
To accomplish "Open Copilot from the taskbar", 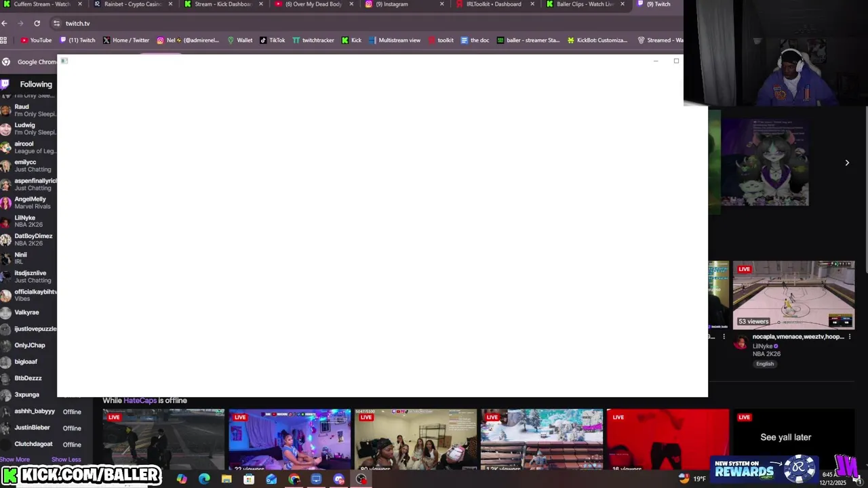I will [x=182, y=479].
